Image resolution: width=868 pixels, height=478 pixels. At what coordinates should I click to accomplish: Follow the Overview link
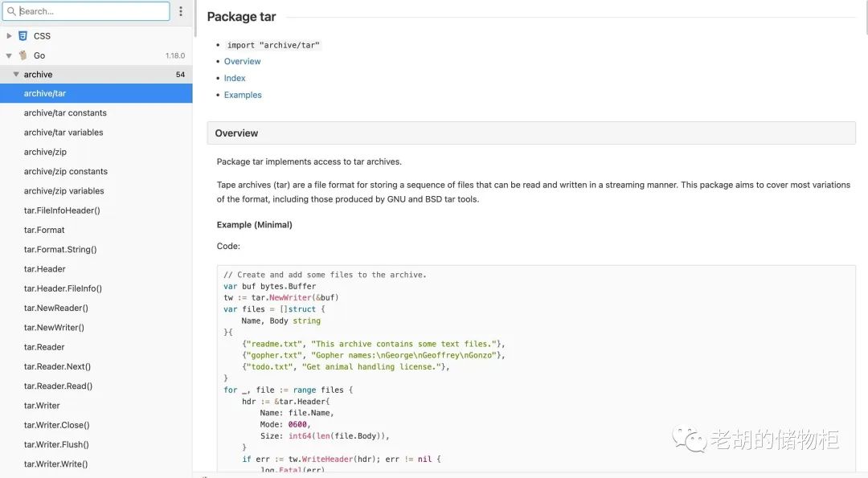(242, 61)
